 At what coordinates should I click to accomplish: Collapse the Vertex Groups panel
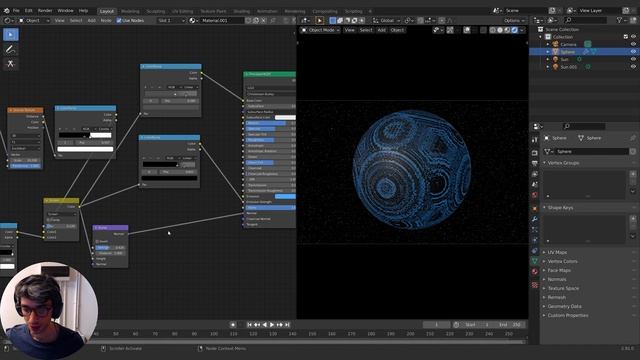point(562,162)
